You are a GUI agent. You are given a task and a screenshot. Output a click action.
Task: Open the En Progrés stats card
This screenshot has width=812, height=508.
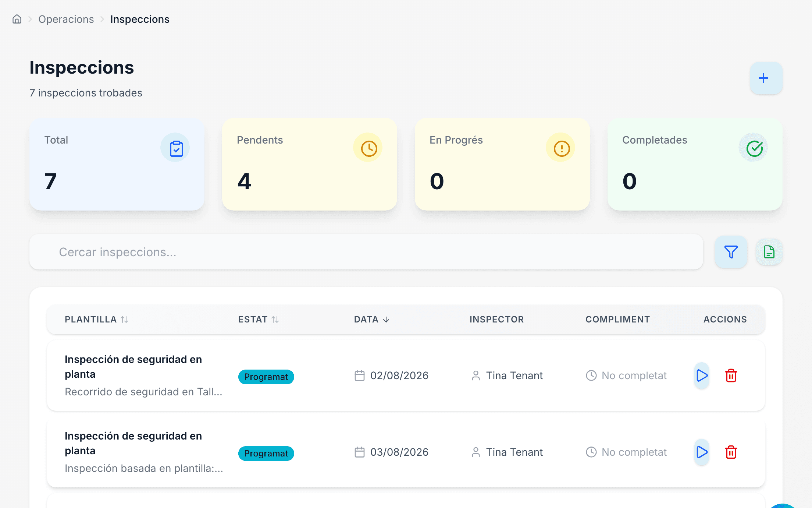(502, 164)
